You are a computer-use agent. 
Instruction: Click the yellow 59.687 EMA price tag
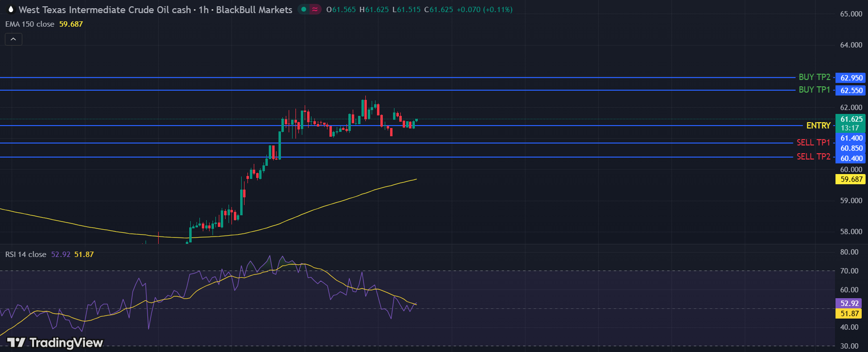pos(851,179)
